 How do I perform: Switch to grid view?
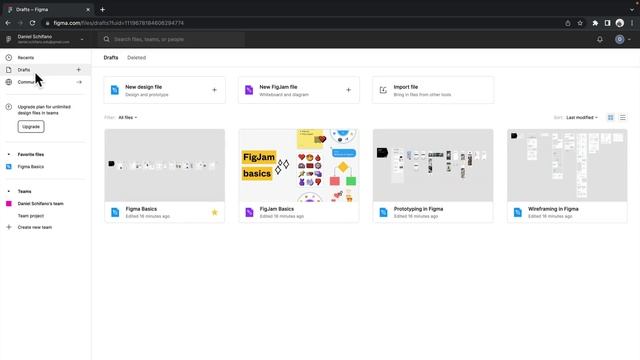point(610,118)
